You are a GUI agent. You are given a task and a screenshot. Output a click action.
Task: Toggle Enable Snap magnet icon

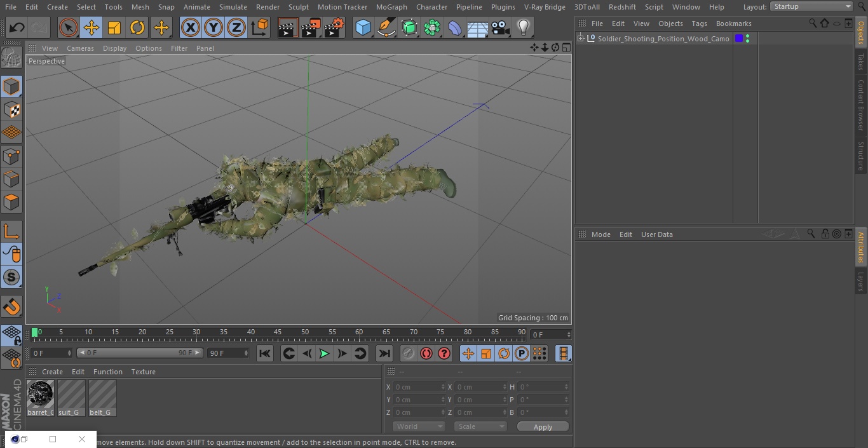pos(11,307)
